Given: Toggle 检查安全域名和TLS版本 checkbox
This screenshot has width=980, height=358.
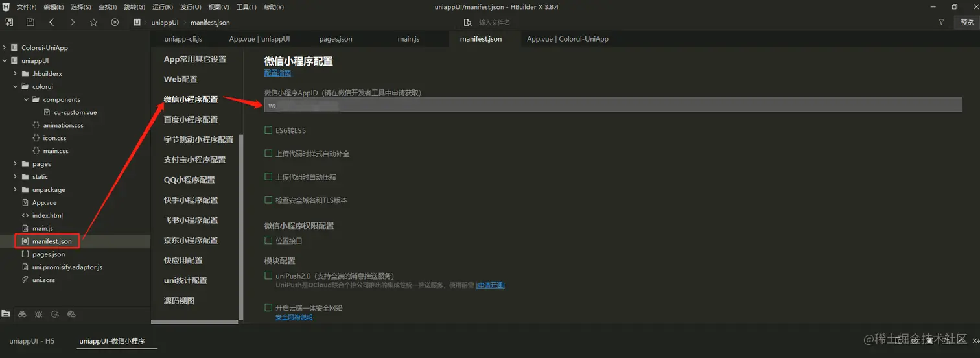Looking at the screenshot, I should 268,200.
